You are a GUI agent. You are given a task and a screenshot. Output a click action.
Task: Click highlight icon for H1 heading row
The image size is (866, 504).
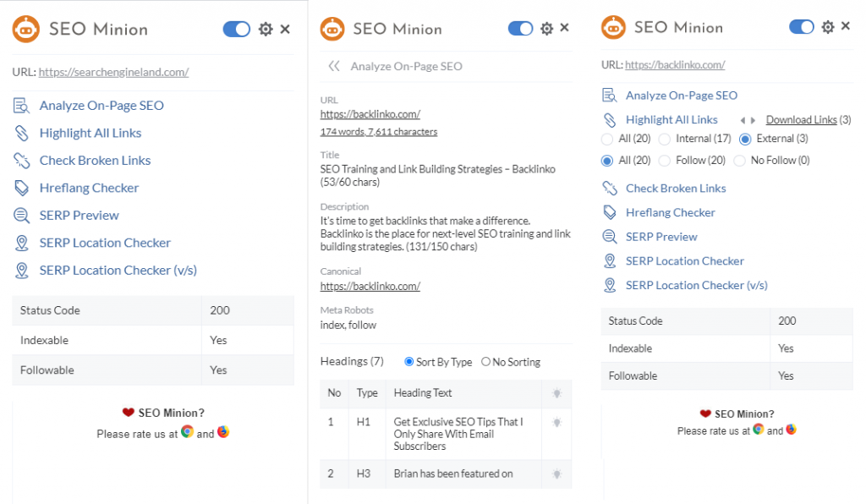(556, 422)
